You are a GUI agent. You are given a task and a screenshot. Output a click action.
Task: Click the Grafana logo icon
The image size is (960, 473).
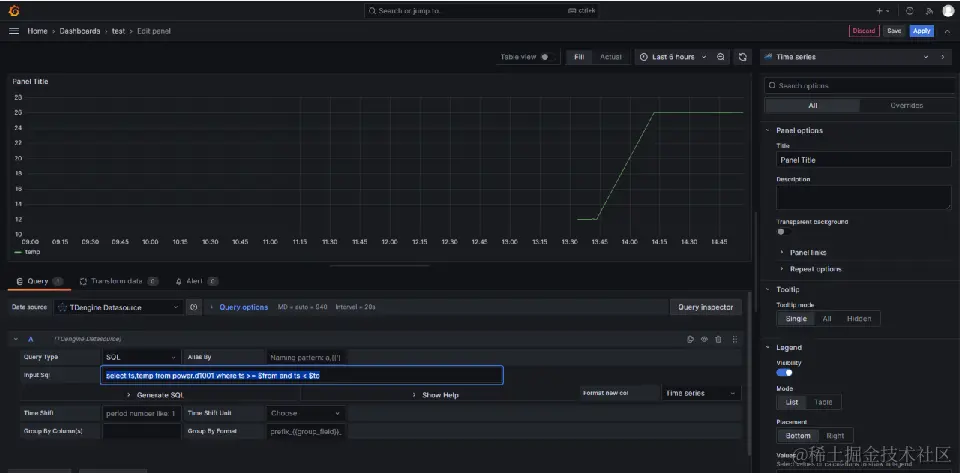(x=14, y=10)
